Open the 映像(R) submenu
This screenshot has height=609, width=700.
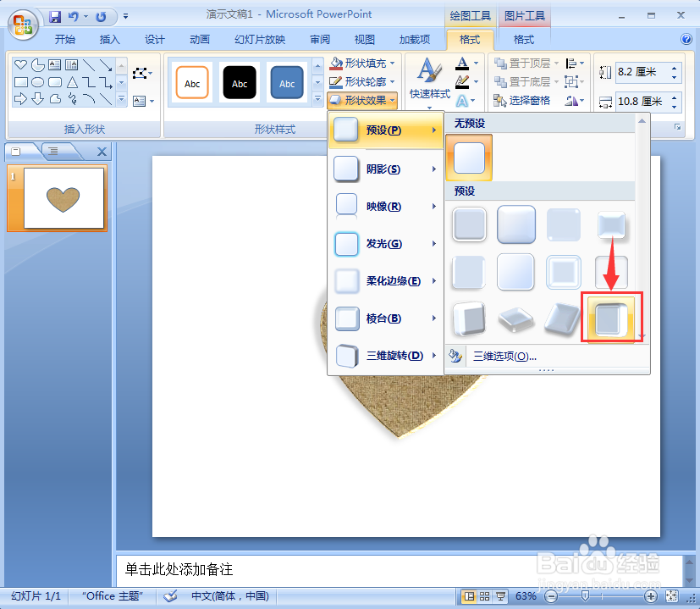tap(386, 207)
